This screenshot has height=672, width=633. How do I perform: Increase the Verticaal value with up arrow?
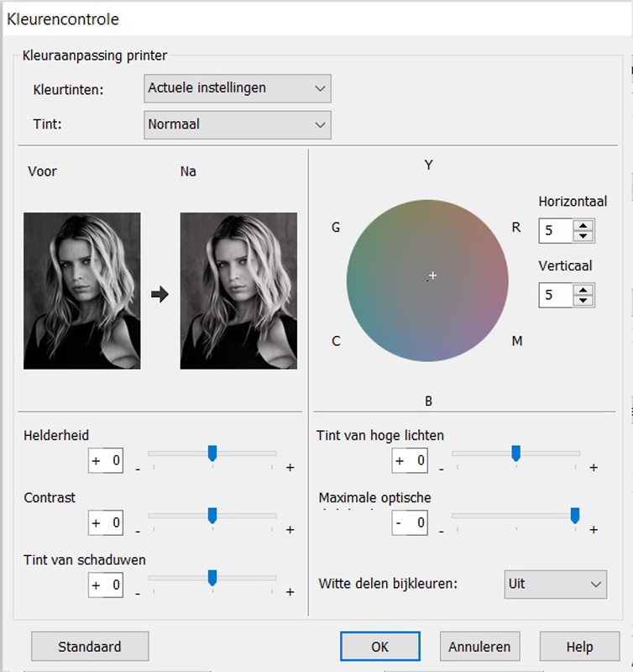point(583,290)
